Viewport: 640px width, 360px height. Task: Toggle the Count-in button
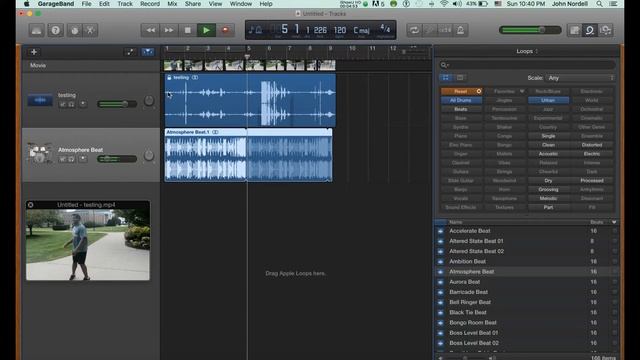[x=445, y=30]
